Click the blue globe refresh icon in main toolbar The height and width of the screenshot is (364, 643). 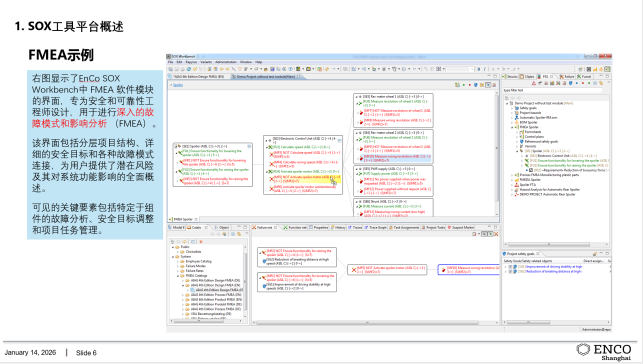click(189, 69)
